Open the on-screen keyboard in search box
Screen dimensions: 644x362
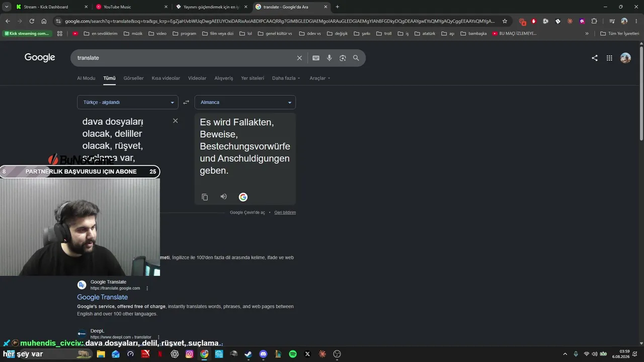click(x=316, y=58)
